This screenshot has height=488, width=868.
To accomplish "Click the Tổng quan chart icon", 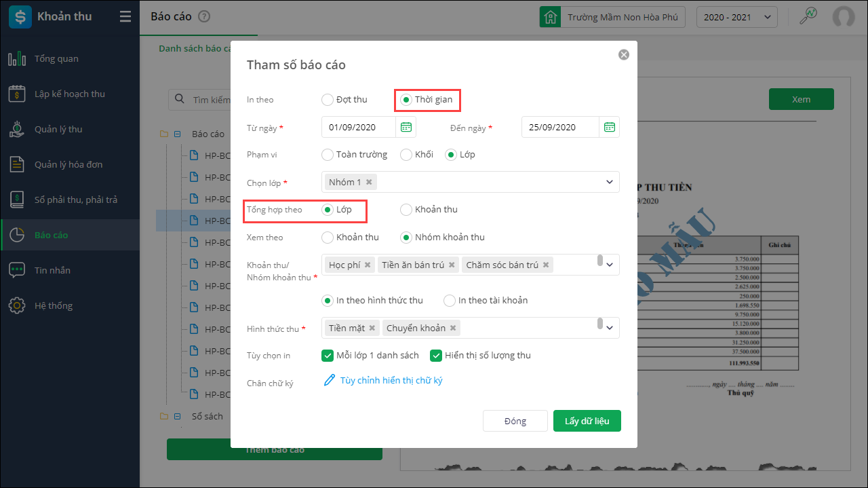I will (x=17, y=59).
